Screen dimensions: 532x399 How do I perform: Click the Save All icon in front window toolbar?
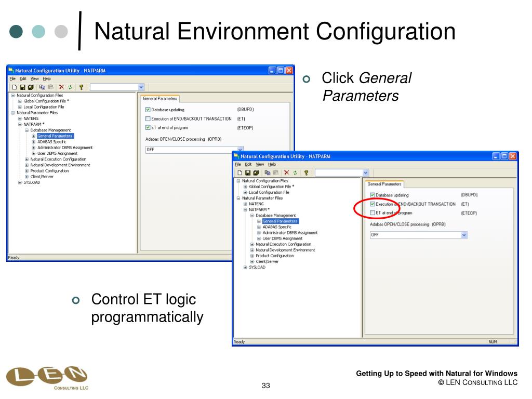pos(256,172)
